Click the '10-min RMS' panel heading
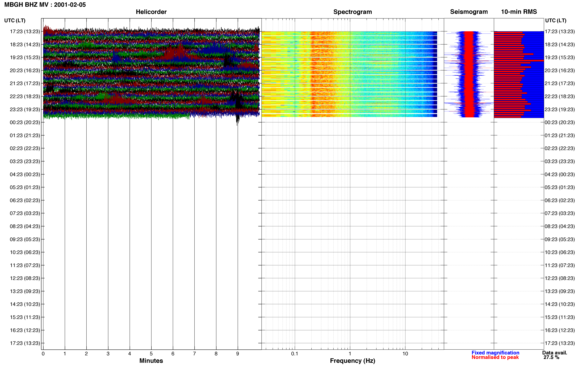The image size is (588, 368). coord(519,12)
